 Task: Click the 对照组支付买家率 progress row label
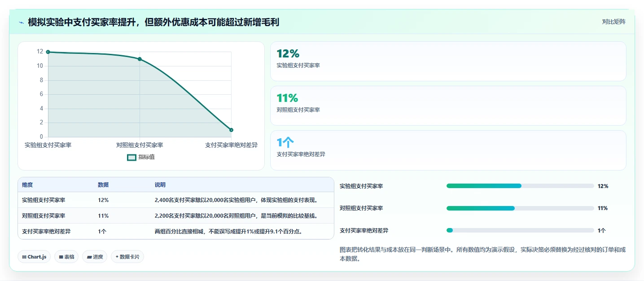click(x=361, y=208)
